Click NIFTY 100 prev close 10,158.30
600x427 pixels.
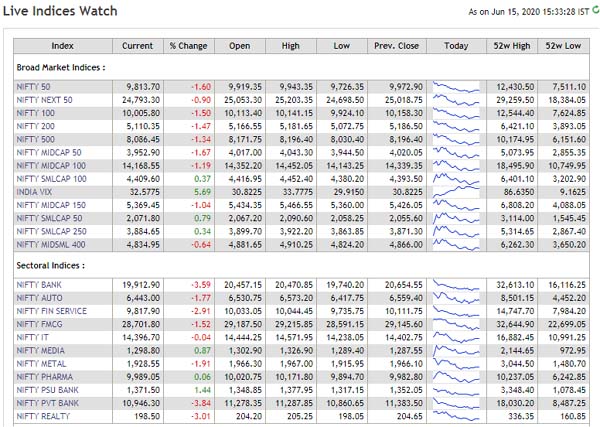(404, 113)
